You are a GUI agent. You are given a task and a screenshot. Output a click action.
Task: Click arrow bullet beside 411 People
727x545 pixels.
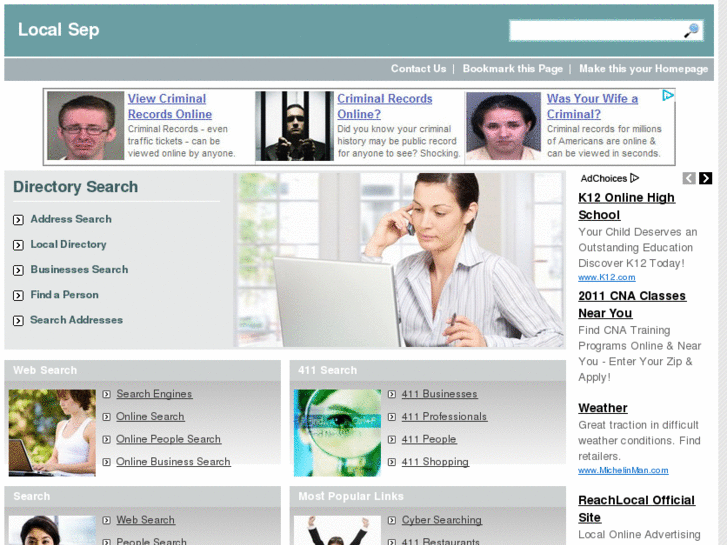point(392,439)
